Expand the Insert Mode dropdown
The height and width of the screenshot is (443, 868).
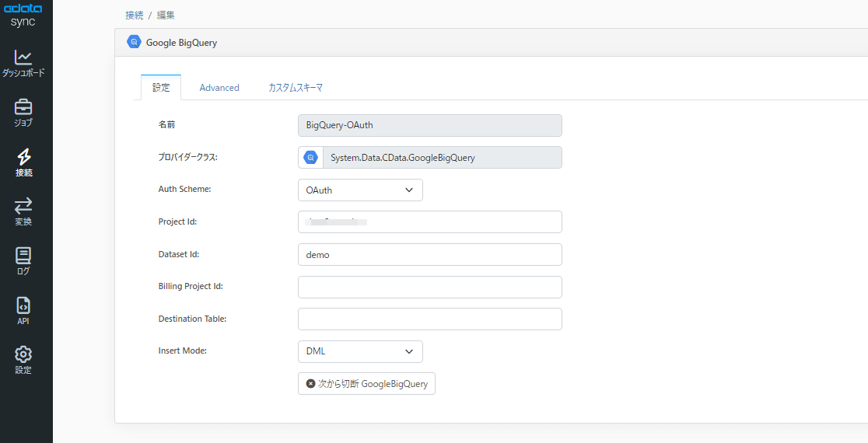coord(360,351)
